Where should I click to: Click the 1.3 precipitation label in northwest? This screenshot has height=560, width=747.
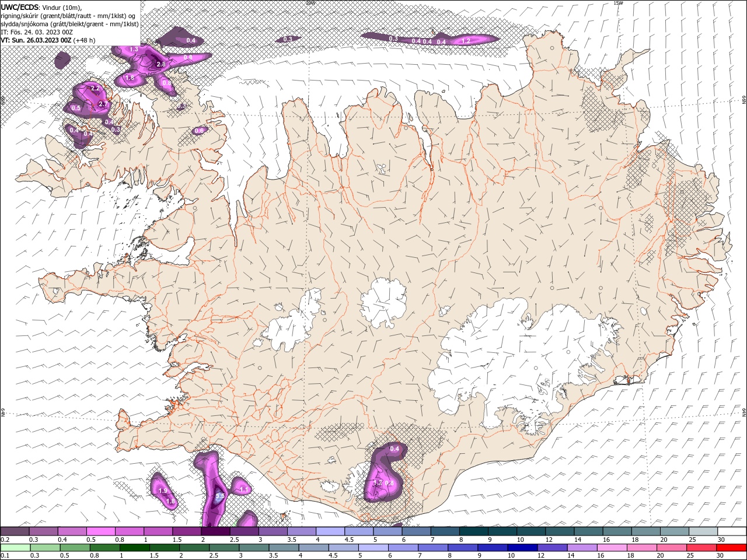coord(134,49)
